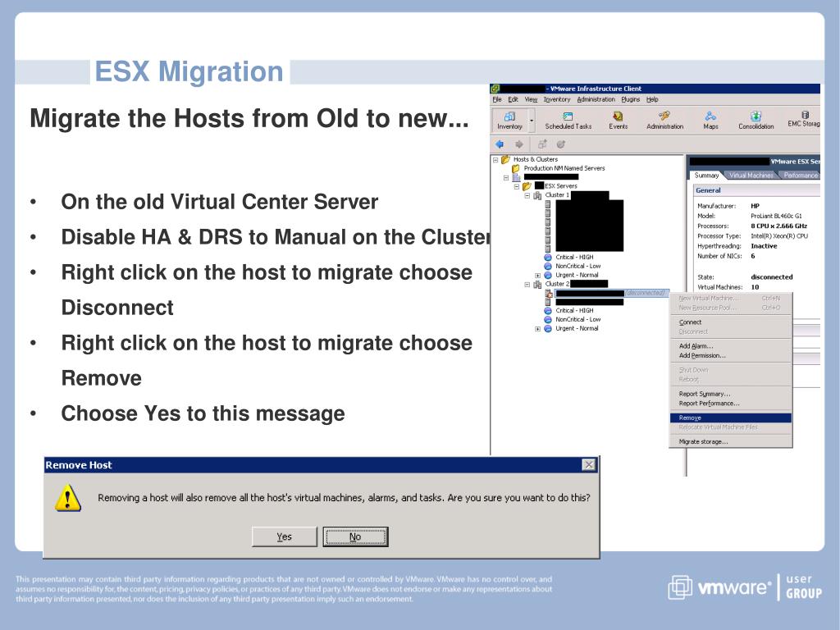Click the ESX Servers folder icon
The height and width of the screenshot is (630, 840).
(x=527, y=186)
